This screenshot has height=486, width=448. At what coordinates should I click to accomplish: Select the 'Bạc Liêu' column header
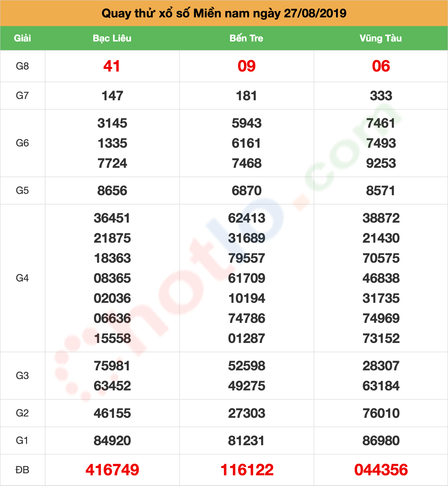(112, 38)
